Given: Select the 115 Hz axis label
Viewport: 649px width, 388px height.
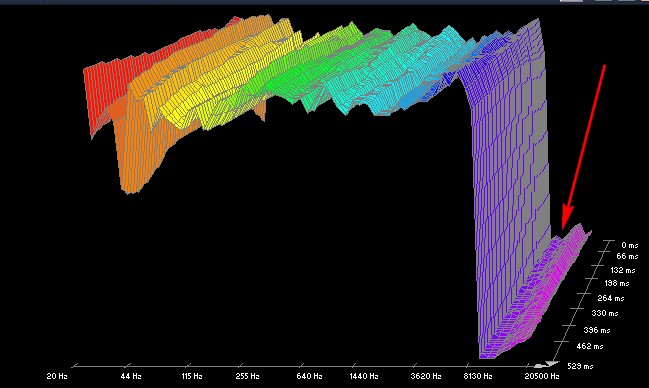Looking at the screenshot, I should [192, 376].
